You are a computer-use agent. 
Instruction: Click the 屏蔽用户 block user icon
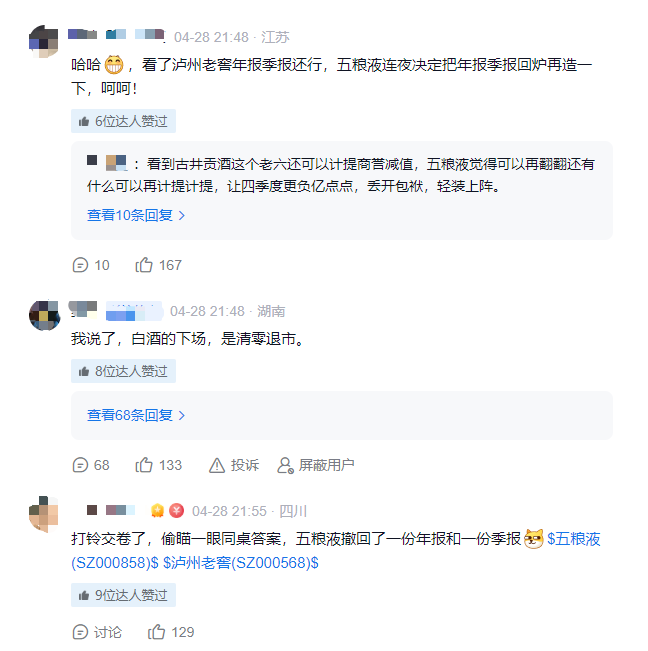coord(286,465)
